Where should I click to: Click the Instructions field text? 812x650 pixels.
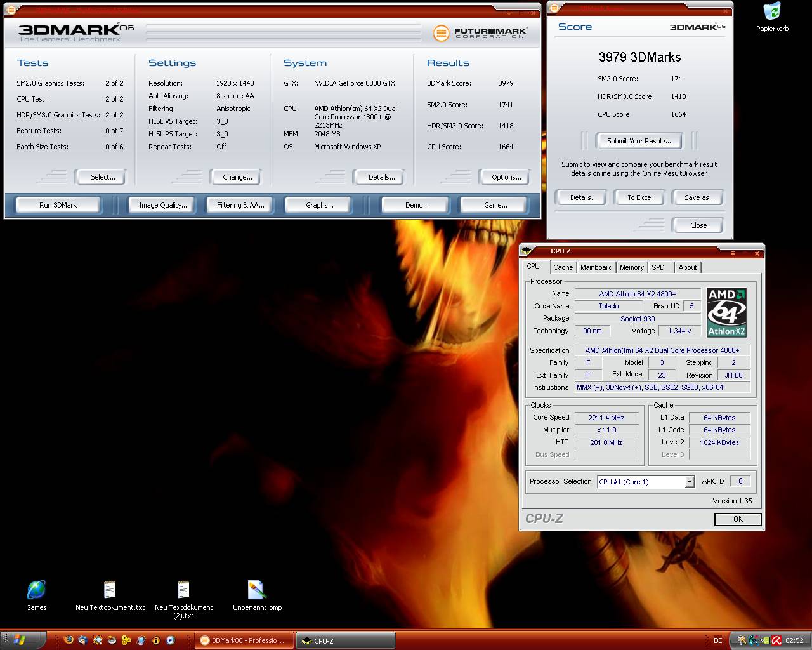tap(662, 387)
